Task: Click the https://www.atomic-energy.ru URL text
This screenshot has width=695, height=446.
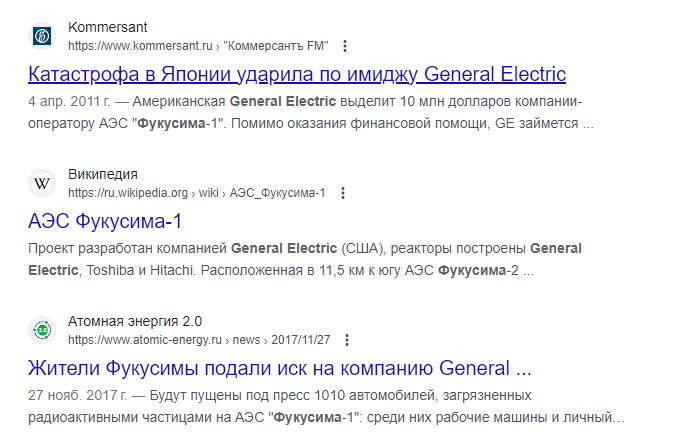Action: coord(145,340)
